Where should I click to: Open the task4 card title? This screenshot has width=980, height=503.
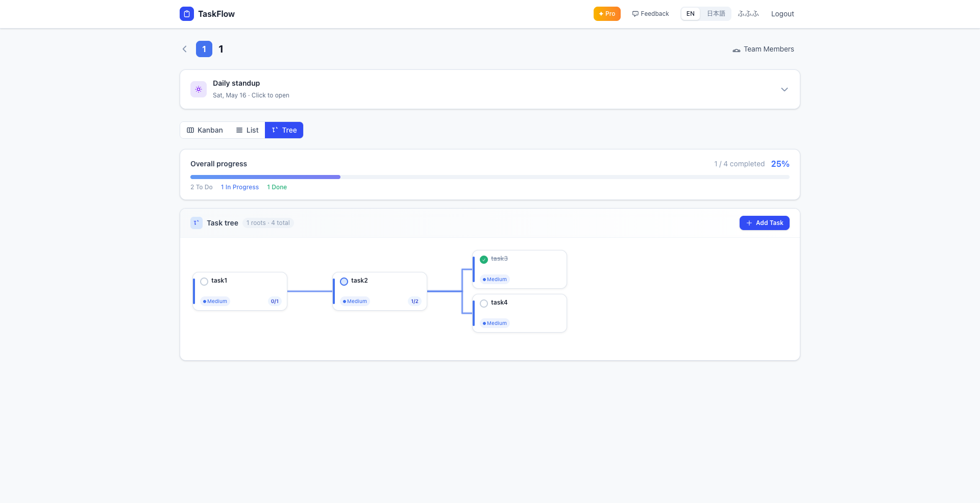click(x=499, y=303)
